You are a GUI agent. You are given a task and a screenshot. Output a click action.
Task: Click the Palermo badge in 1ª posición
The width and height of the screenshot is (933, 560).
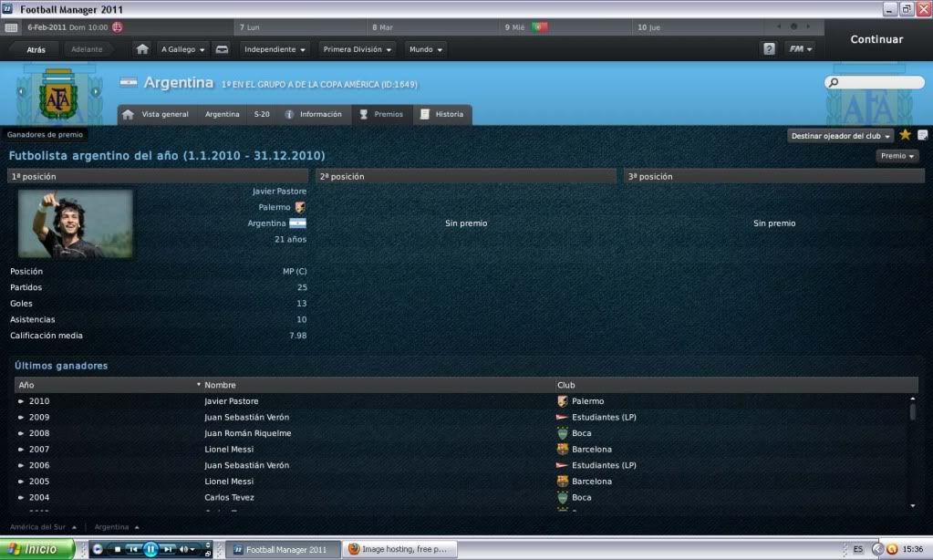[300, 207]
